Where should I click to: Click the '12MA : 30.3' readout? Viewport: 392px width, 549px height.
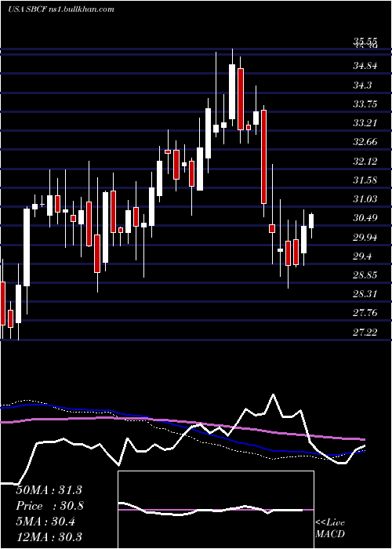49,536
